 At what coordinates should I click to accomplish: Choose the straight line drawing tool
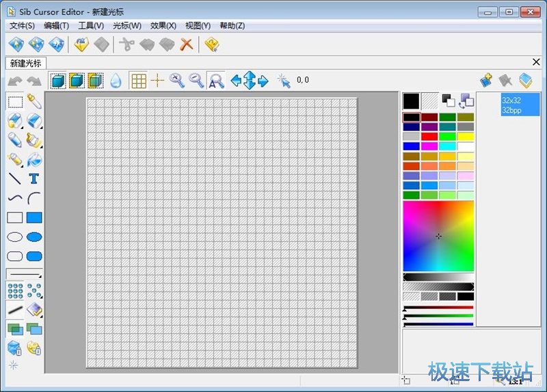click(15, 179)
